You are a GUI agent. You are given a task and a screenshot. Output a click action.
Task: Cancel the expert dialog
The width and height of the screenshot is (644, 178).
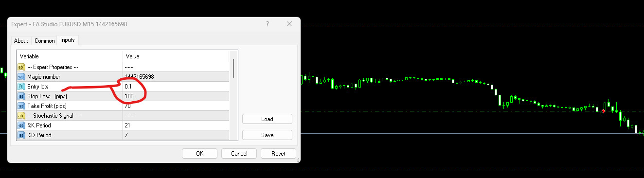pos(239,154)
